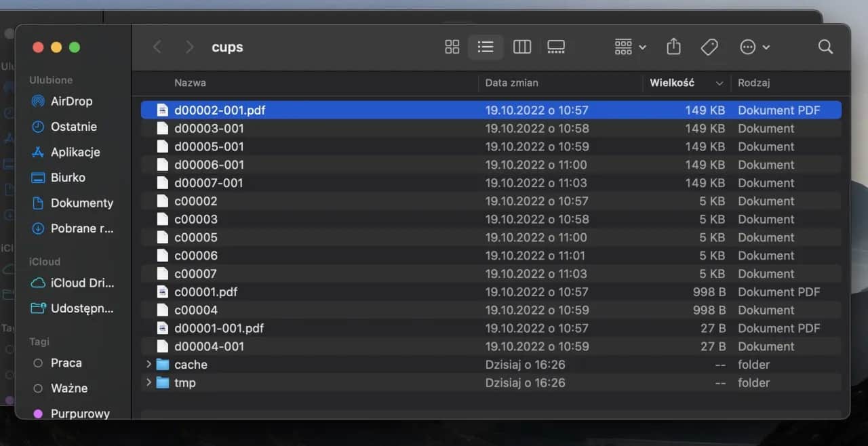868x446 pixels.
Task: Select AirDrop in the sidebar
Action: tap(71, 101)
